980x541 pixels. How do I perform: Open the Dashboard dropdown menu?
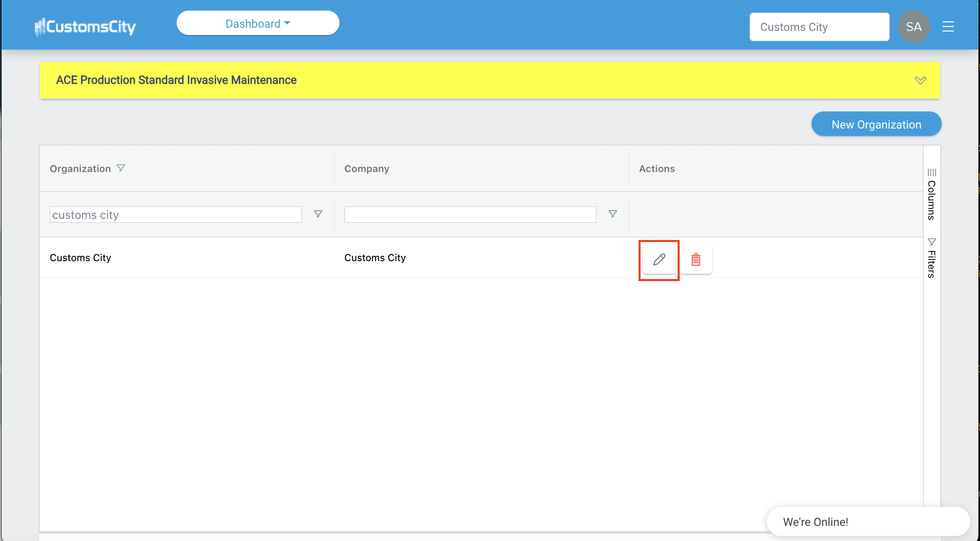click(x=258, y=24)
